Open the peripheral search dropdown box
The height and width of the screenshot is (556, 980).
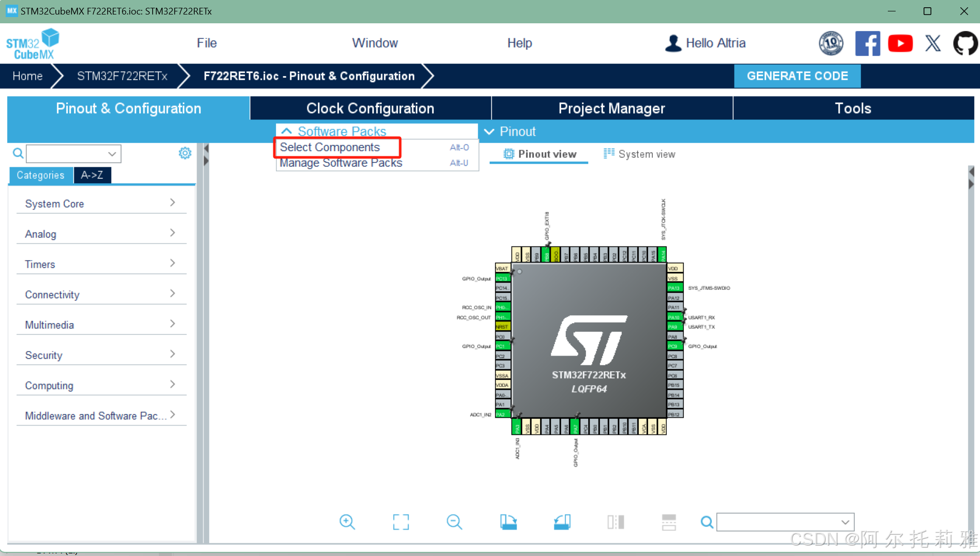pos(74,154)
